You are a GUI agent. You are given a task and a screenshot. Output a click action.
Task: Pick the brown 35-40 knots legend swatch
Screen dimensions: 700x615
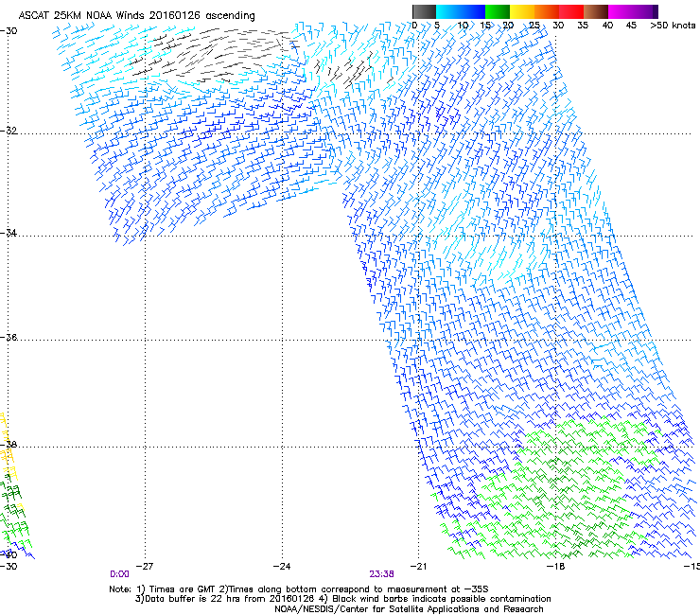click(x=596, y=11)
